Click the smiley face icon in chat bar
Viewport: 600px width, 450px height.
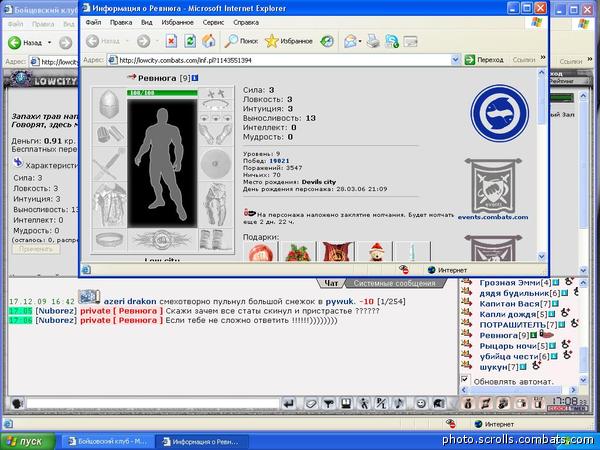point(421,404)
